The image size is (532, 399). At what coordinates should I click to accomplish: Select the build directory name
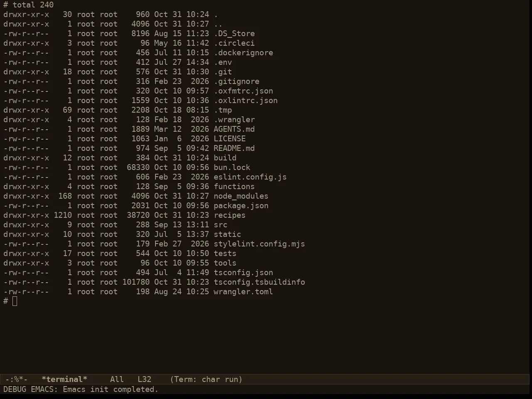pyautogui.click(x=225, y=158)
